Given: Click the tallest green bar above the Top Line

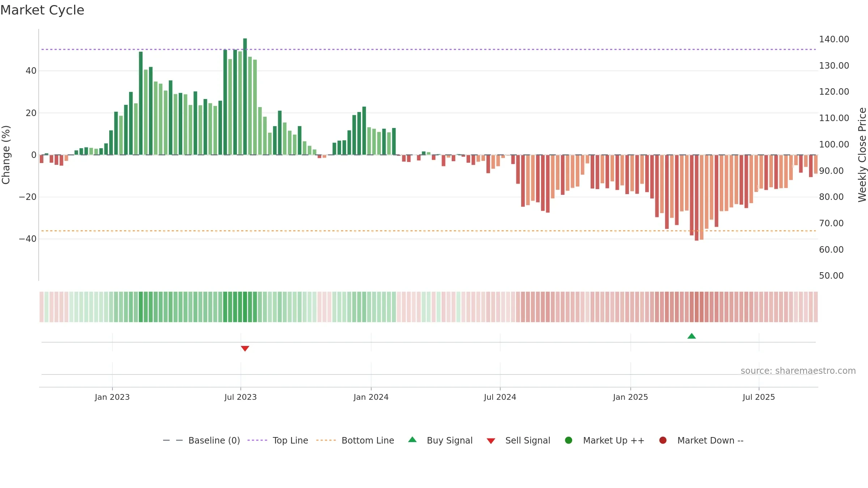Looking at the screenshot, I should [x=245, y=97].
